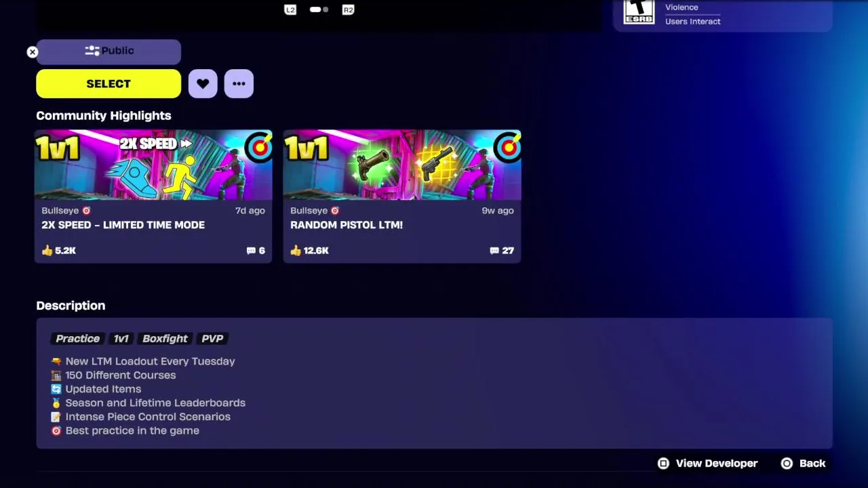The height and width of the screenshot is (488, 868).
Task: Click the Violence rating descriptor
Action: click(682, 7)
